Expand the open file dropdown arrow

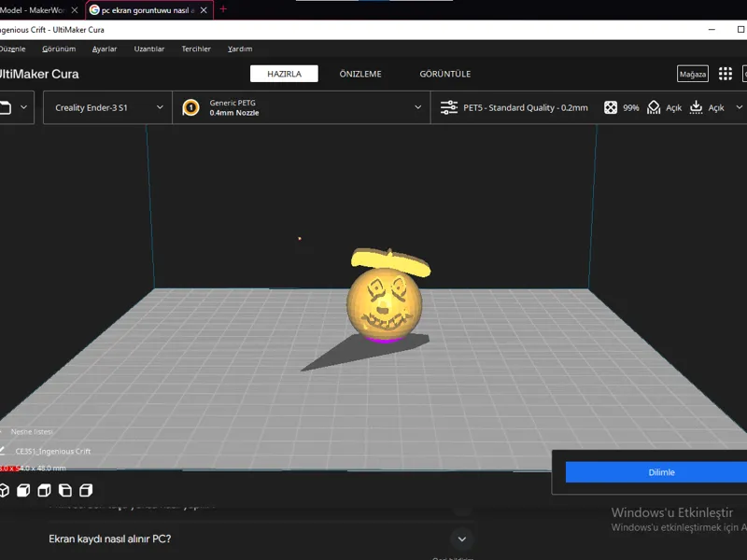(x=24, y=107)
